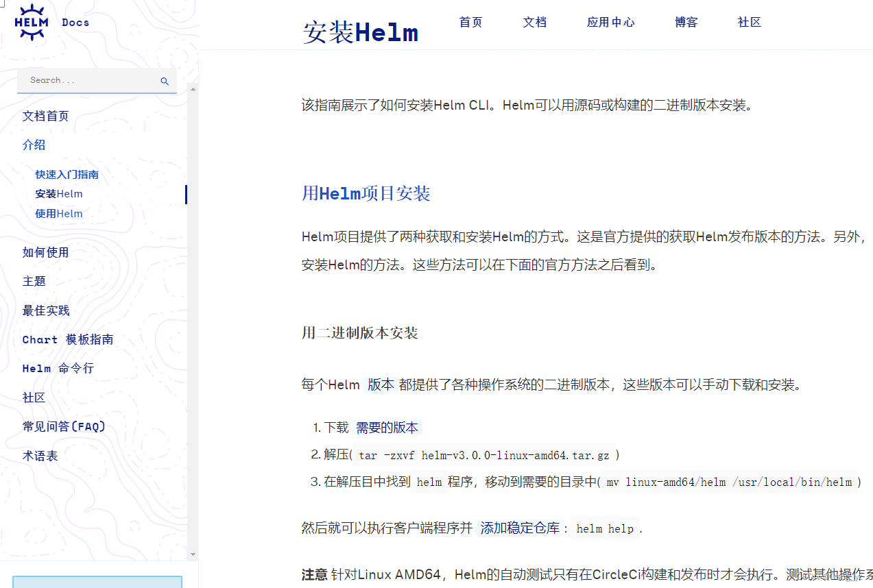Screen dimensions: 873x588
Task: Follow the 添加稳定仓库 link
Action: (520, 528)
